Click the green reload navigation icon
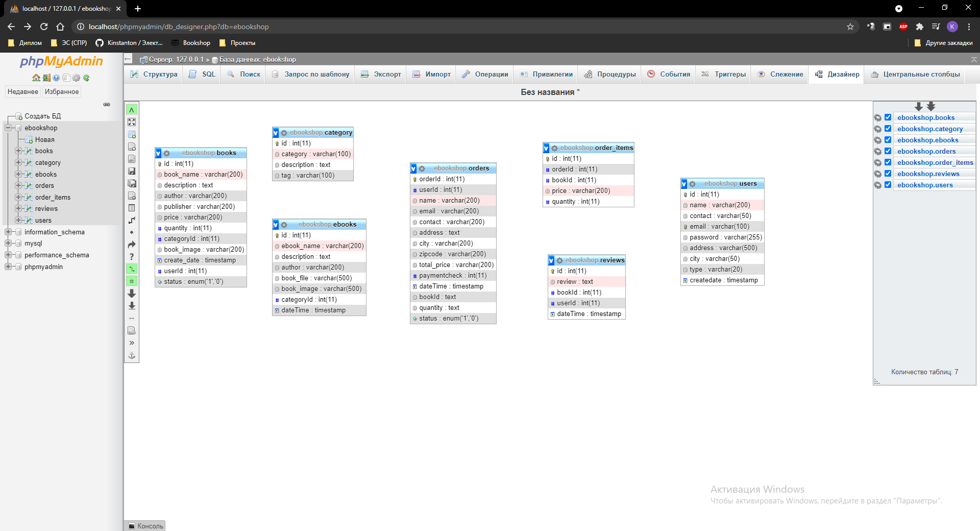Viewport: 980px width, 531px height. (86, 78)
